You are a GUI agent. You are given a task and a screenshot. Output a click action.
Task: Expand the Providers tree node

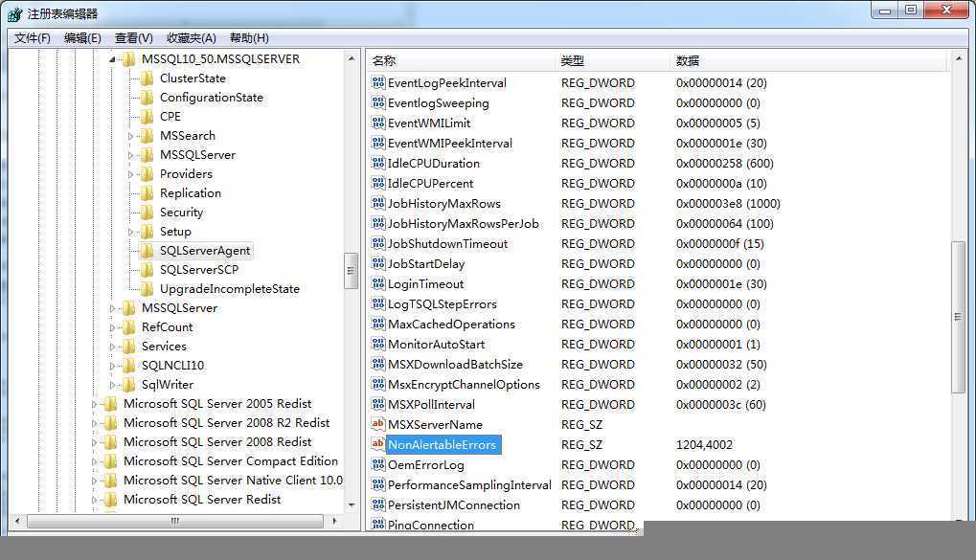pyautogui.click(x=130, y=175)
